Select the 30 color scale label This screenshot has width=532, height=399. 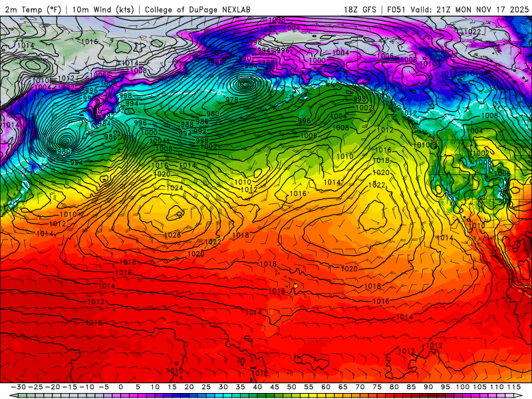pyautogui.click(x=223, y=387)
